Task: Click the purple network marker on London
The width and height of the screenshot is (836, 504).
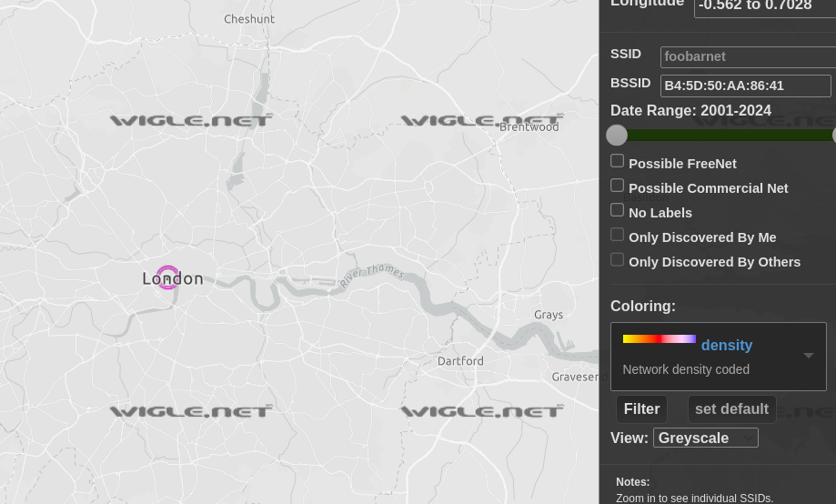Action: 167,277
